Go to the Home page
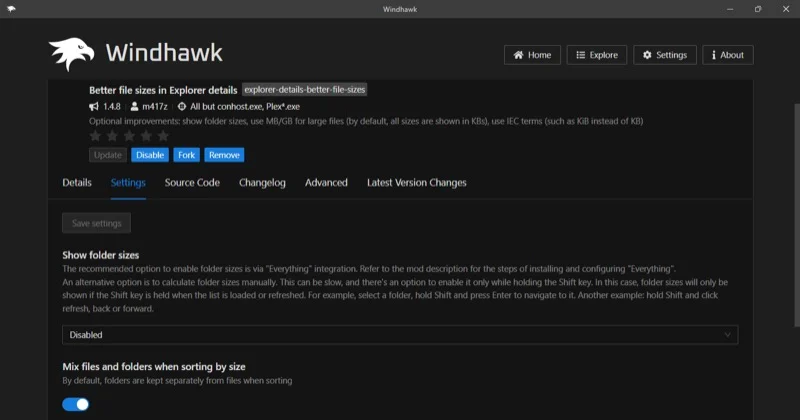Viewport: 800px width, 420px height. tap(532, 55)
